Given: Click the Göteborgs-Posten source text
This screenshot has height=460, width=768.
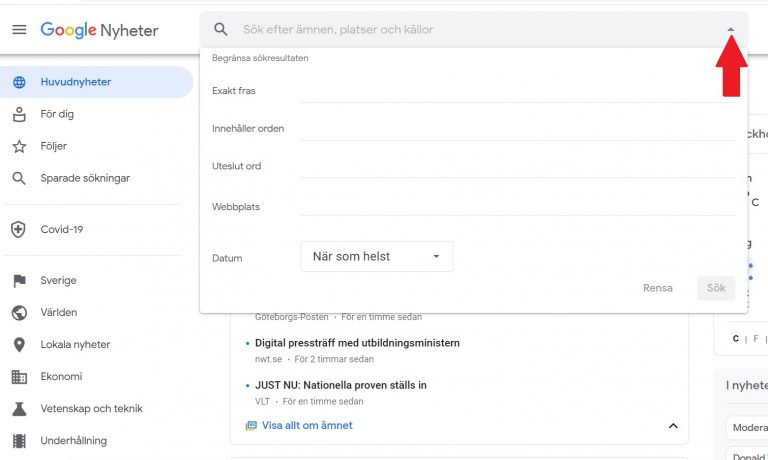Looking at the screenshot, I should pyautogui.click(x=291, y=317).
